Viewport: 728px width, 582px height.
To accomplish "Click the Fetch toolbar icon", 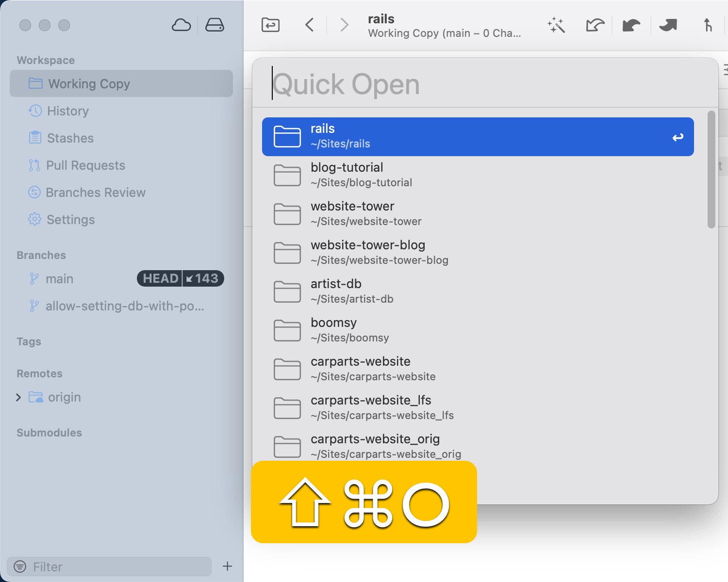I will click(x=595, y=25).
